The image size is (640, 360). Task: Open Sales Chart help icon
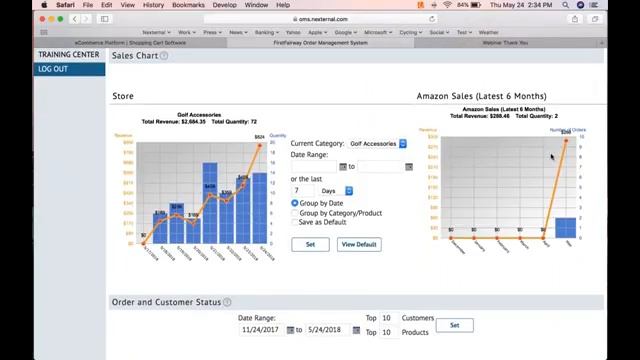tap(164, 56)
